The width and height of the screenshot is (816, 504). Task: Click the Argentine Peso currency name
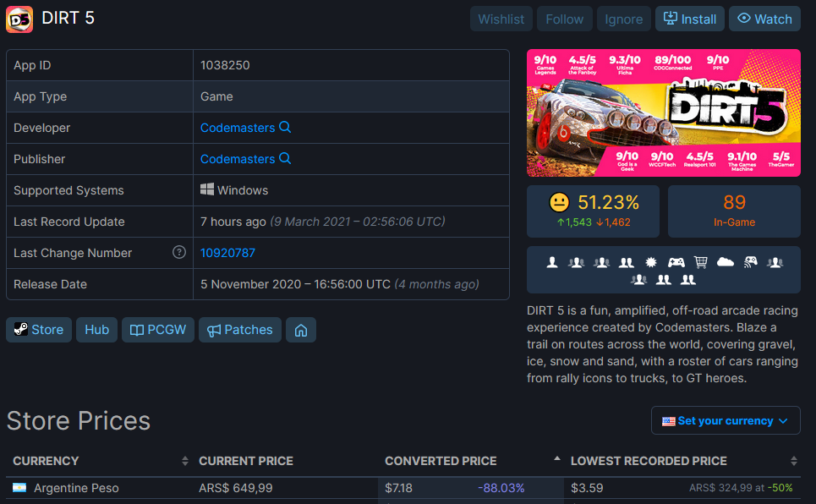pyautogui.click(x=76, y=488)
